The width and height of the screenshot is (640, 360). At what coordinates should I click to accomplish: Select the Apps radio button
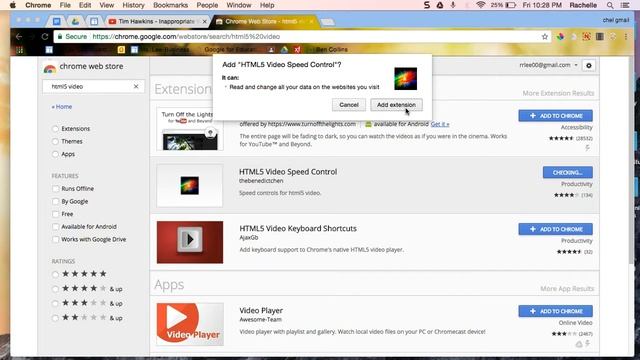click(55, 154)
